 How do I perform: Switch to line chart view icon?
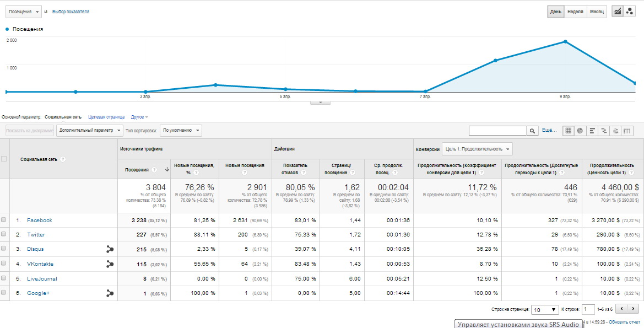(618, 12)
